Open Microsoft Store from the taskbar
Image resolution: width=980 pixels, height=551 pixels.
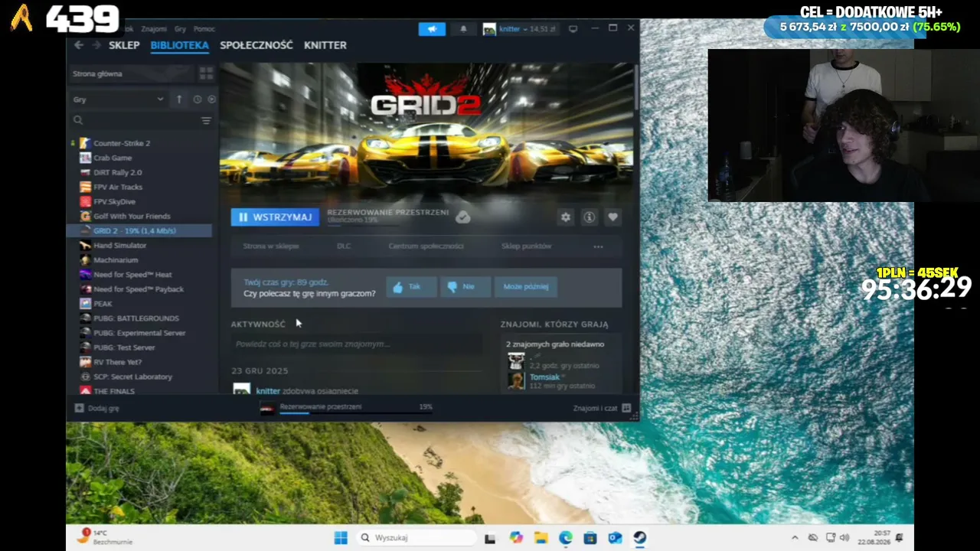(x=590, y=538)
